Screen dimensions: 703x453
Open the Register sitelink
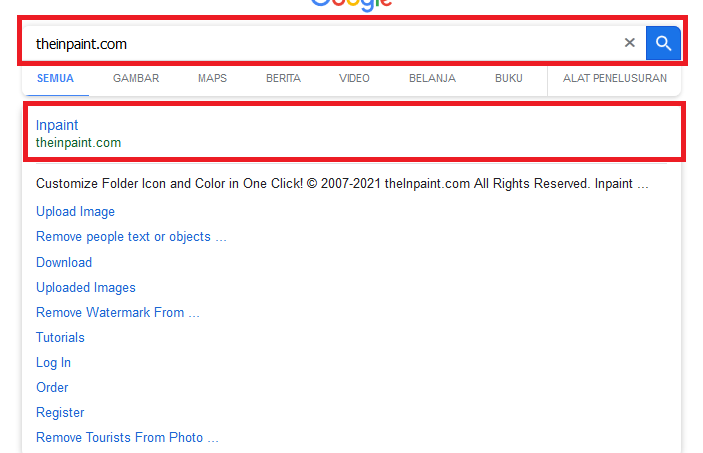[x=60, y=413]
